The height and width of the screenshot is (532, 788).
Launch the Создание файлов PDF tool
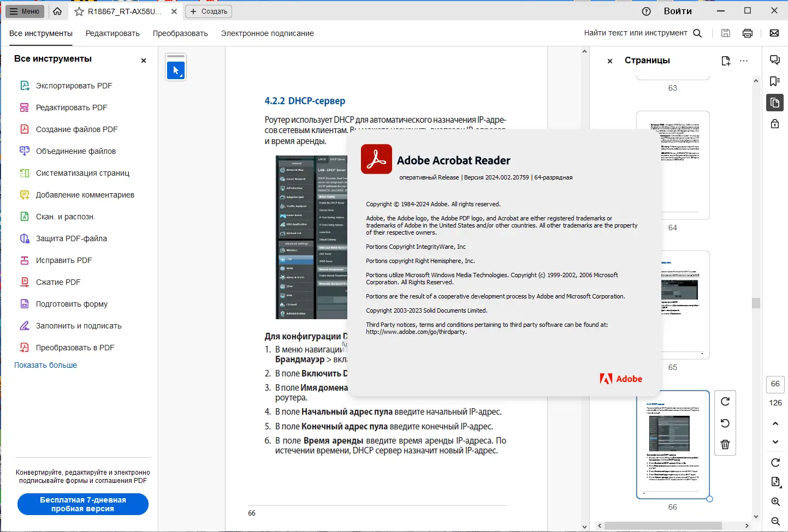click(x=76, y=129)
